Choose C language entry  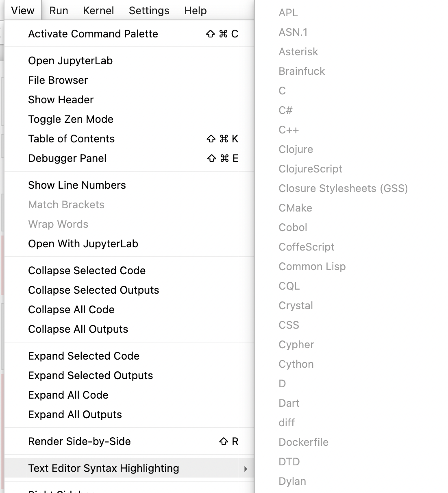coord(282,91)
